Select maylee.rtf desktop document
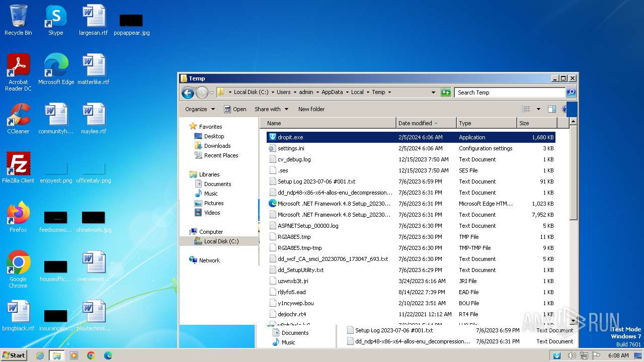Viewport: 644px width, 362px height. click(94, 119)
